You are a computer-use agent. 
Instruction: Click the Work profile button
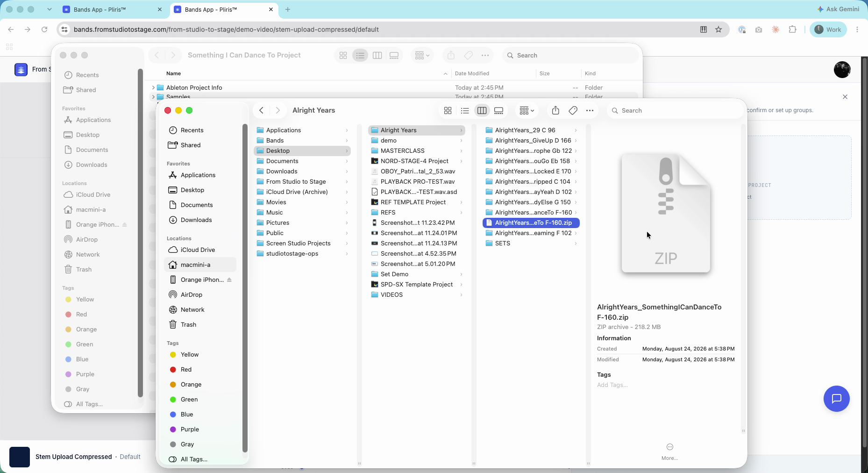[828, 29]
